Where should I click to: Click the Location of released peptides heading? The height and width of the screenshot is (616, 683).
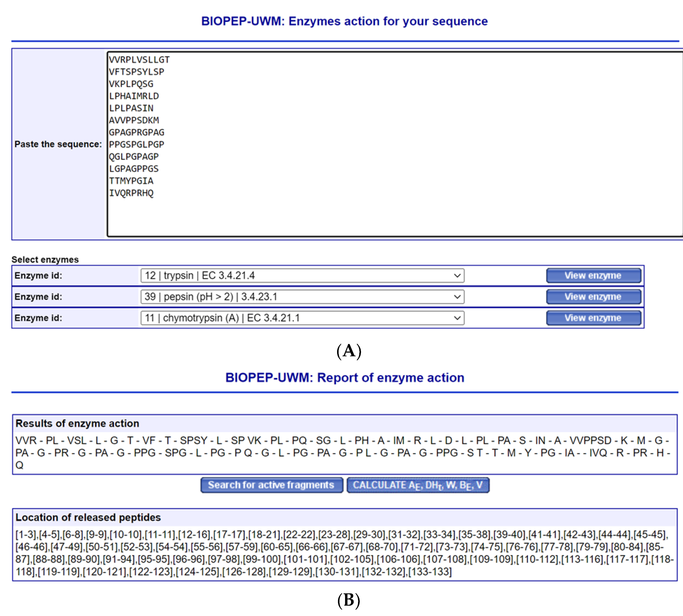(x=88, y=518)
